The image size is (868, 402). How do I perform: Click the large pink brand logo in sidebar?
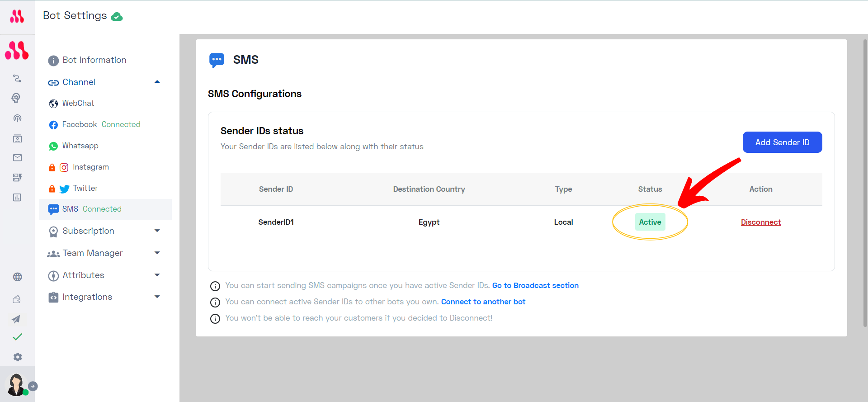click(17, 50)
